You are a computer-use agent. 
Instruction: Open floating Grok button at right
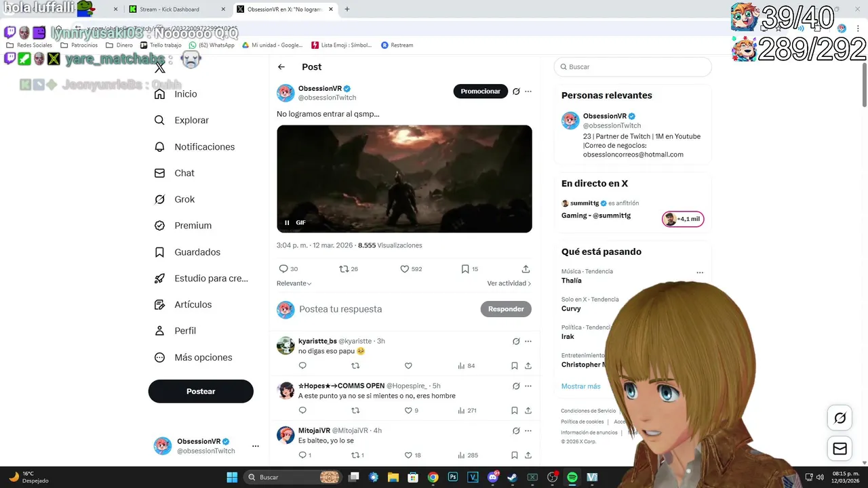[x=840, y=418]
